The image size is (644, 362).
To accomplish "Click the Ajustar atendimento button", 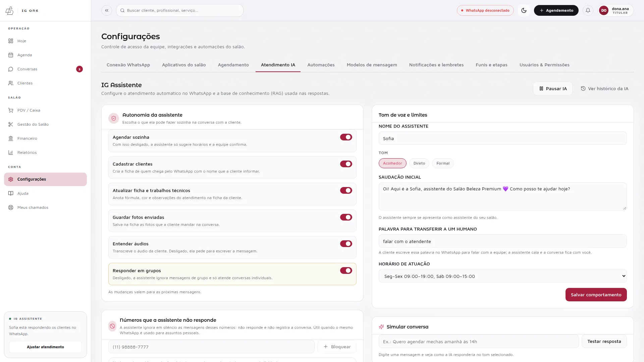I will (45, 347).
